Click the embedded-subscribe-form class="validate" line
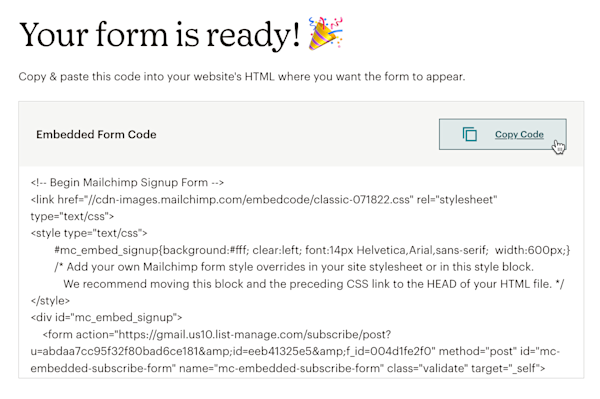Viewport: 600px width, 399px height. (x=288, y=368)
